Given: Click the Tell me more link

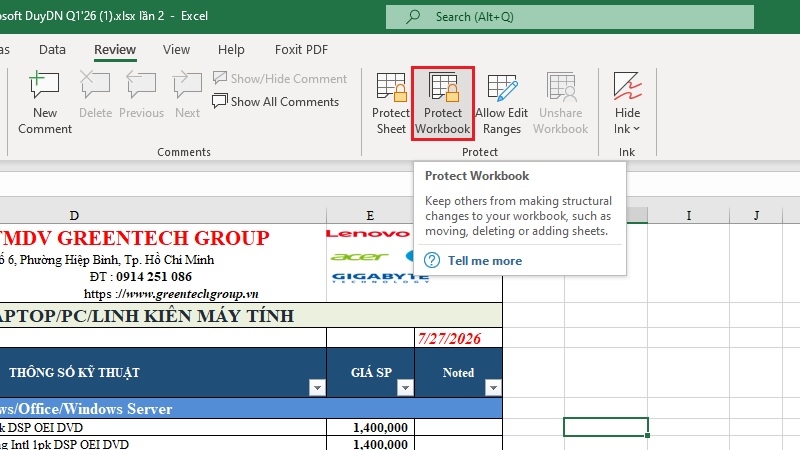Looking at the screenshot, I should 485,261.
